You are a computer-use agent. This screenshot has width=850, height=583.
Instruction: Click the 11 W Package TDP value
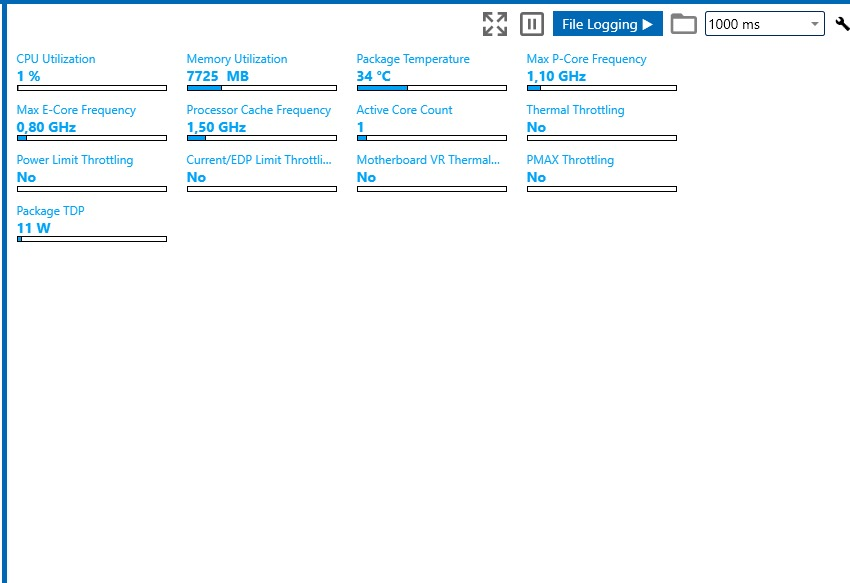(x=34, y=228)
